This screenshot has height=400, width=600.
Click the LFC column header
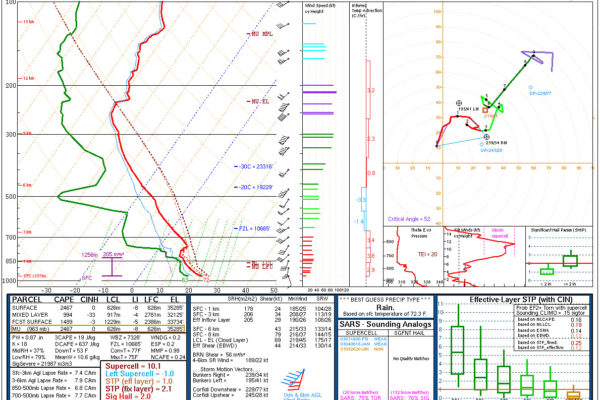[x=151, y=300]
